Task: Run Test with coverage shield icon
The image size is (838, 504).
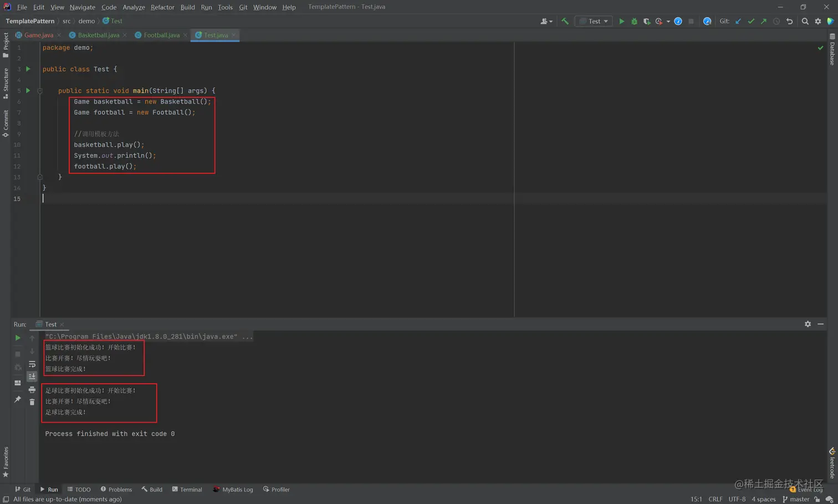Action: coord(646,21)
